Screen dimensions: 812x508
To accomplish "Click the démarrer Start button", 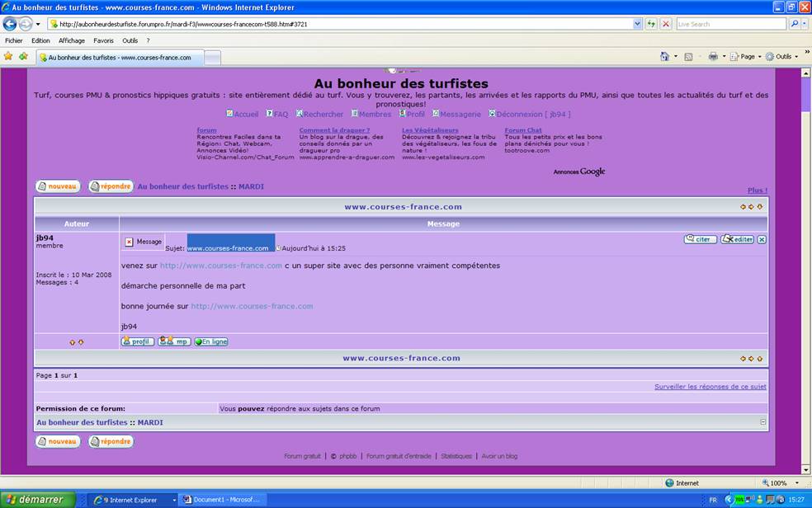I will [37, 499].
